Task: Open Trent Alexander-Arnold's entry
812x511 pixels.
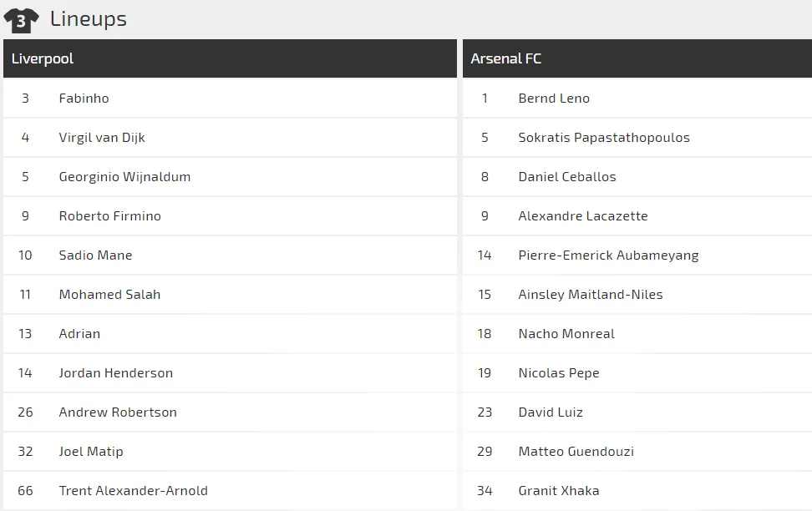Action: pos(133,491)
